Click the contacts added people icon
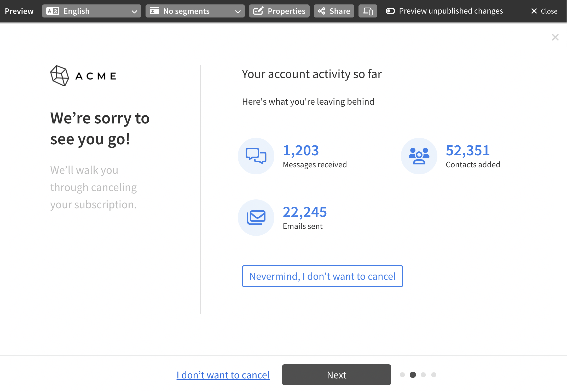This screenshot has height=392, width=567. tap(419, 156)
